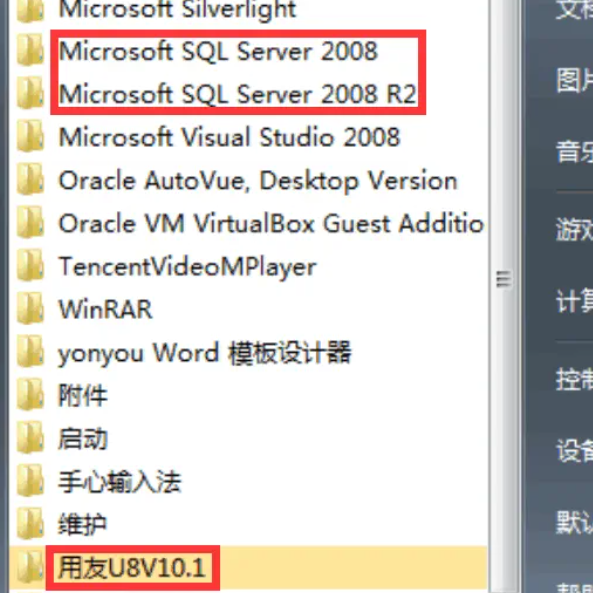Click the folder icon next to WinRAR

pyautogui.click(x=30, y=309)
